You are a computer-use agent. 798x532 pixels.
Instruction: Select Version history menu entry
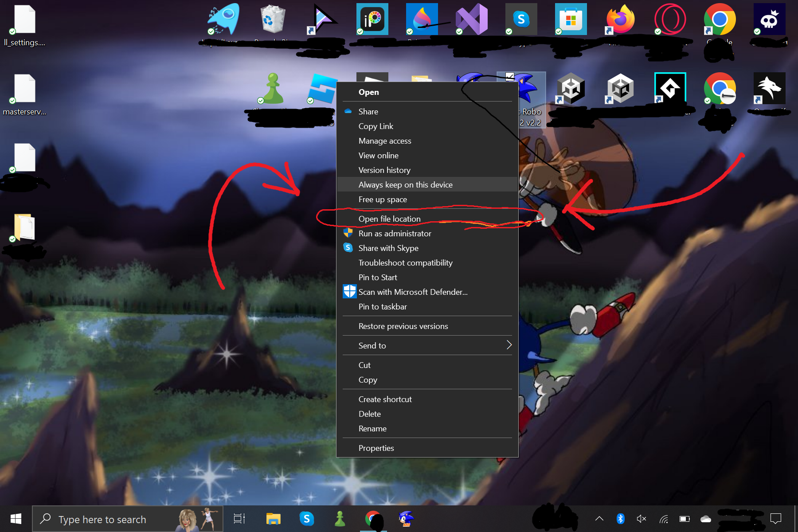[427, 170]
